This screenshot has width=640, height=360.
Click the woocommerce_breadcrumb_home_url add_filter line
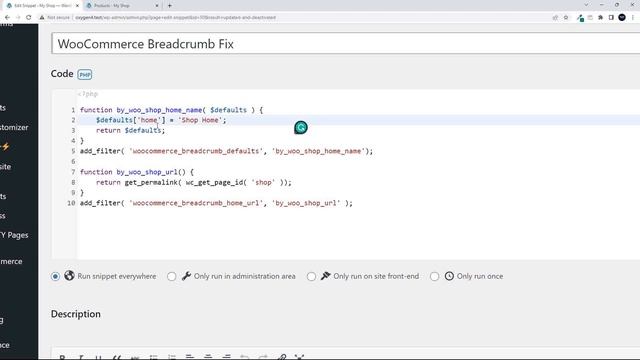[x=216, y=203]
